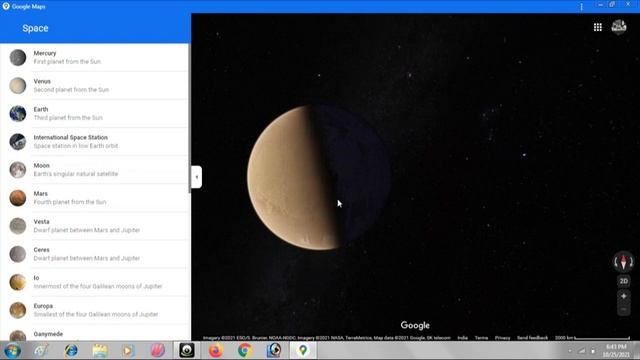
Task: Click the side panel scrollbar
Action: coord(189,118)
